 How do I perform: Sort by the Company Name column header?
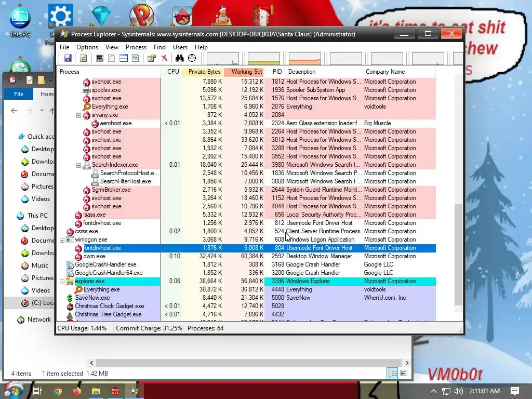(399, 72)
